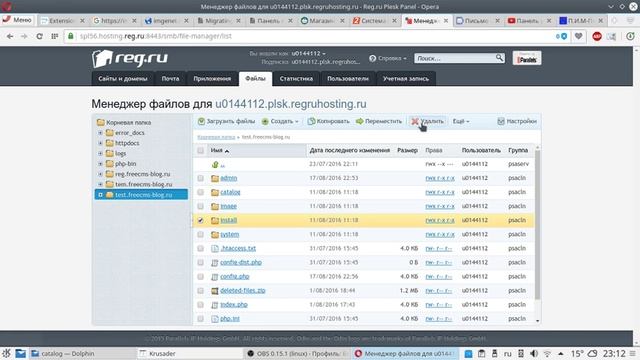Open the install folder link

pyautogui.click(x=229, y=220)
